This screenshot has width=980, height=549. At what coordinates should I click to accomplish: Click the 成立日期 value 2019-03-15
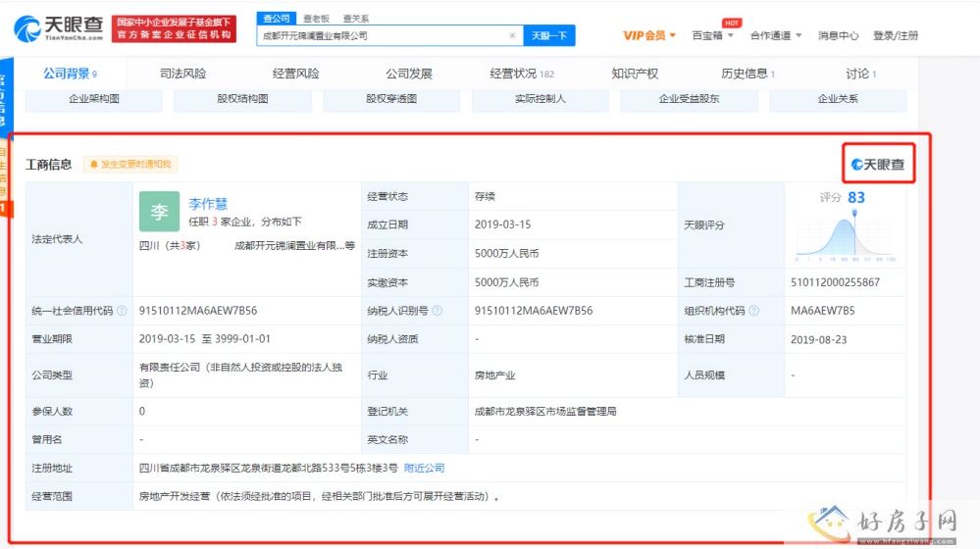(x=502, y=225)
